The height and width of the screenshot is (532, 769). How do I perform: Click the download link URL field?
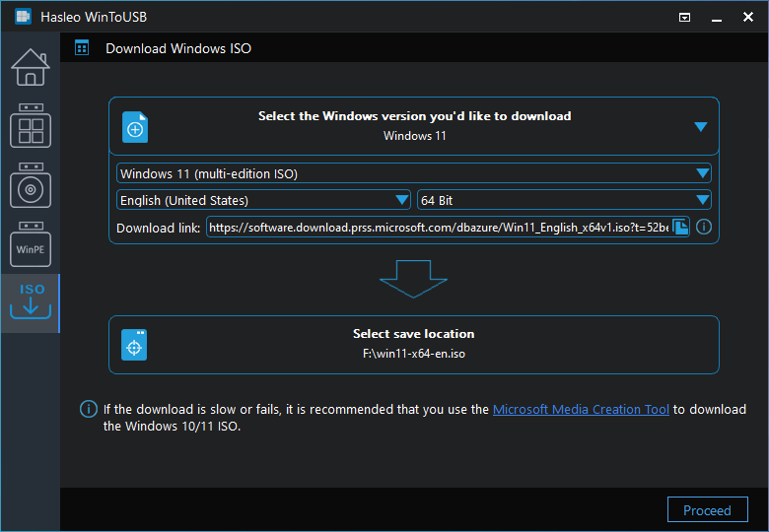click(439, 227)
